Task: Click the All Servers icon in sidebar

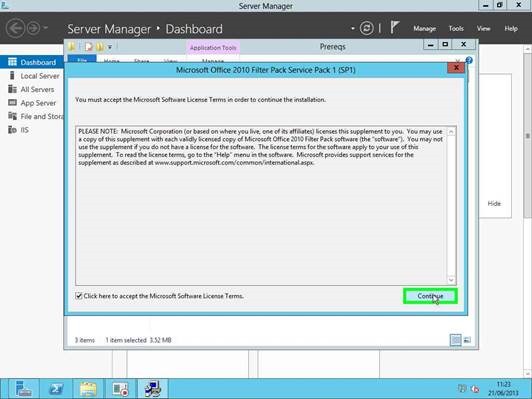Action: [x=12, y=89]
